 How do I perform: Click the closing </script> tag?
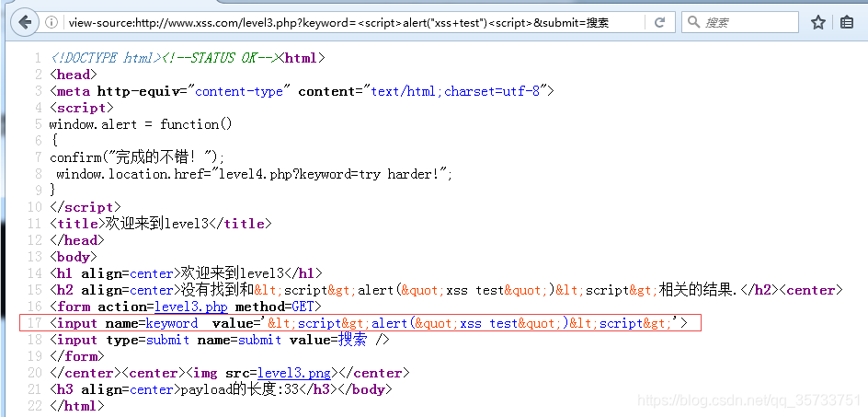click(x=86, y=207)
